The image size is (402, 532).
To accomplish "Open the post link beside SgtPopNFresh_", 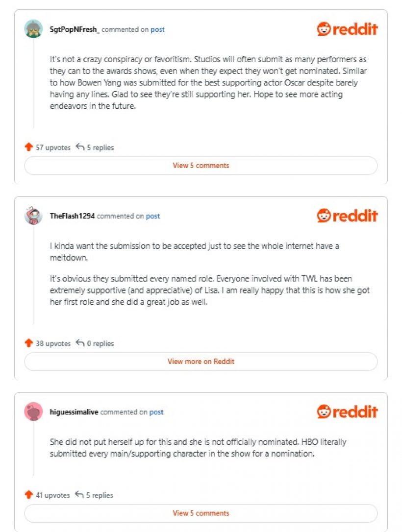I will coord(157,29).
